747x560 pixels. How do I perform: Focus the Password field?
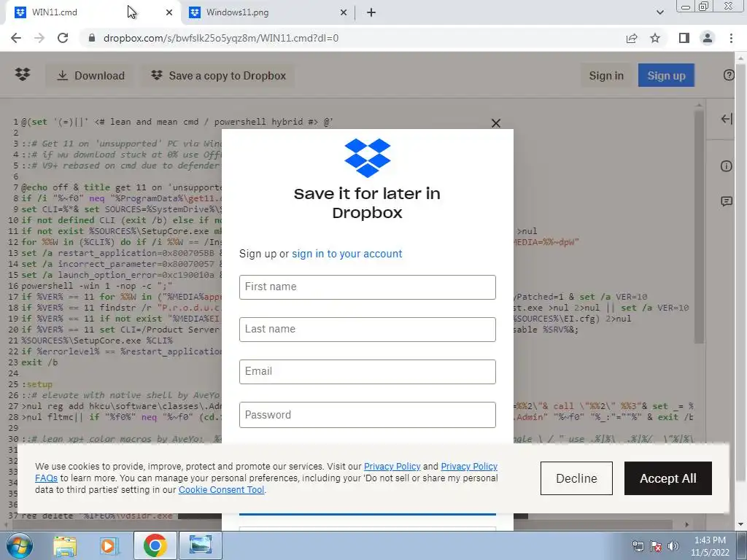point(368,415)
